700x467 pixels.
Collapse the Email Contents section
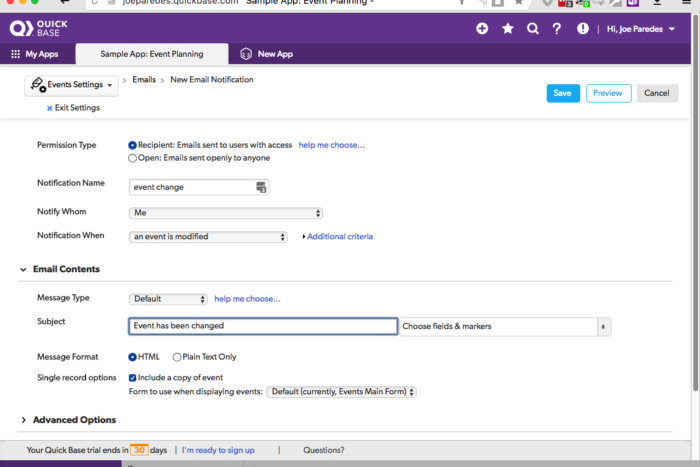click(x=23, y=269)
